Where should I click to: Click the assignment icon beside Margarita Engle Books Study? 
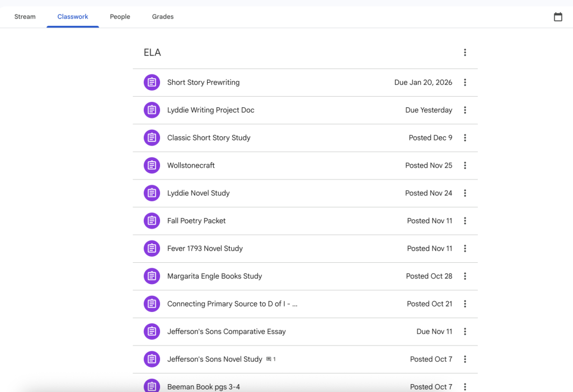(152, 276)
